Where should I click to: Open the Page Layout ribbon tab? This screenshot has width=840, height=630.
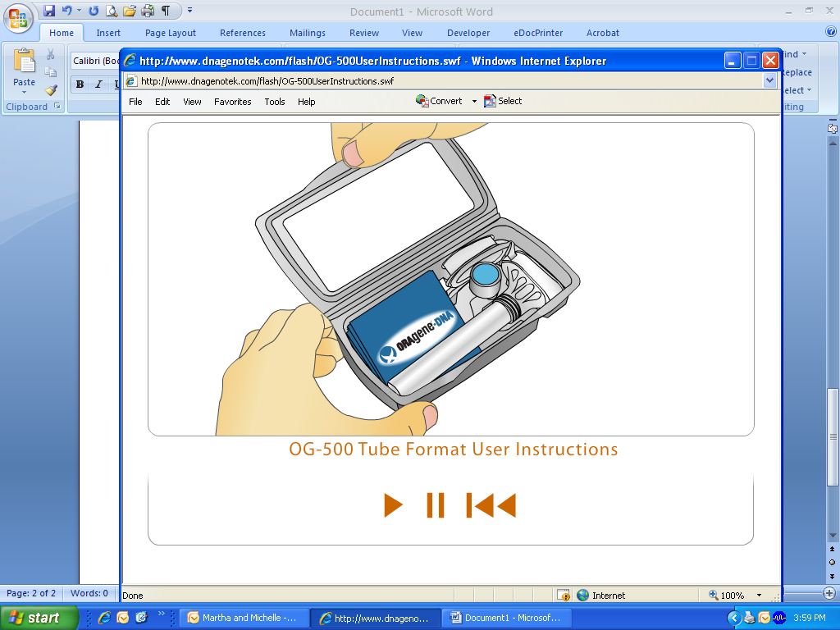[171, 33]
